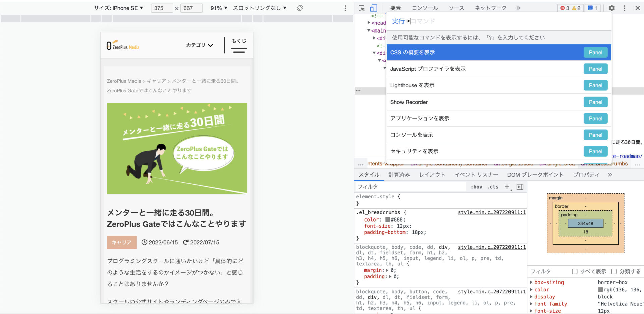The image size is (644, 314).
Task: Run the CSS の概要を表示 command
Action: [499, 52]
